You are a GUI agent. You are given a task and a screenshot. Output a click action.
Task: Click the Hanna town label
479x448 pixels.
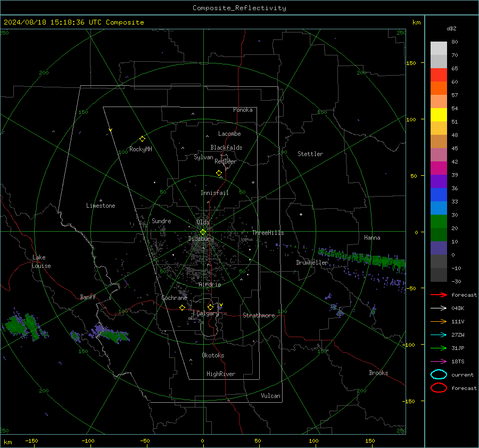tap(372, 238)
